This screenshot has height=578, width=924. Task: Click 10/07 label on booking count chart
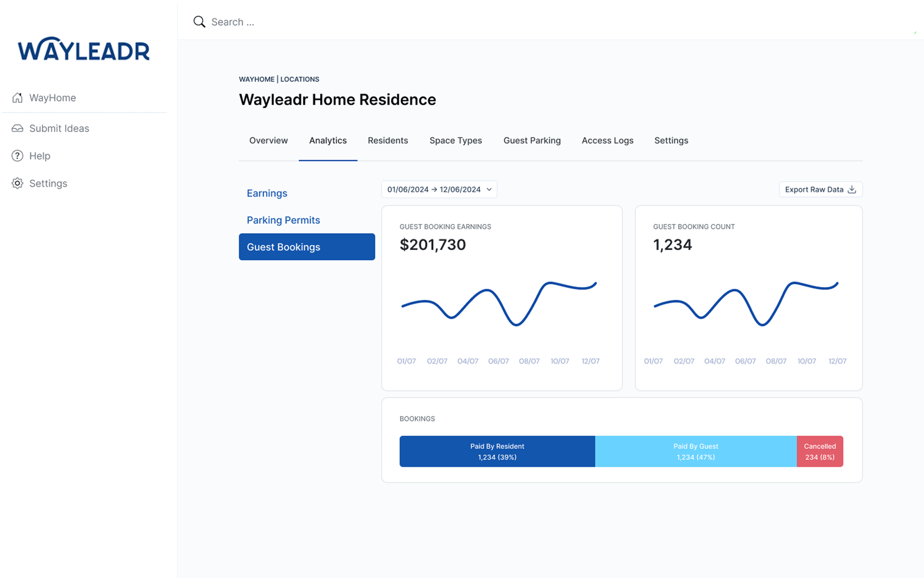click(x=806, y=361)
